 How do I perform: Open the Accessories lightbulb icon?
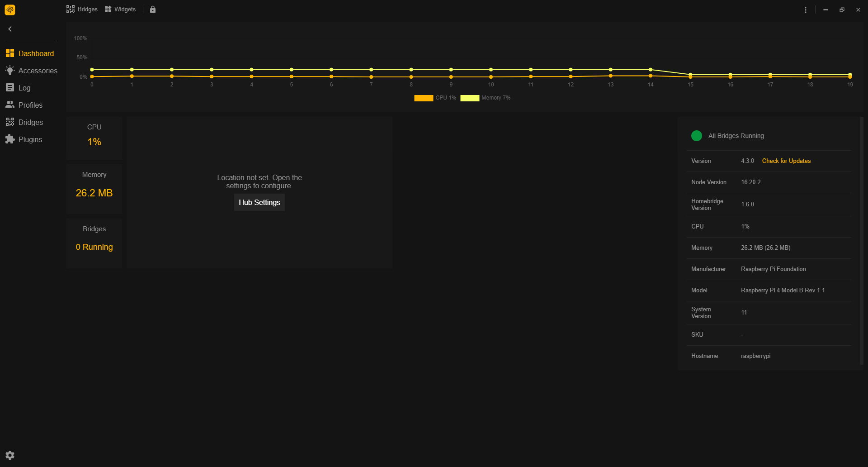[10, 71]
